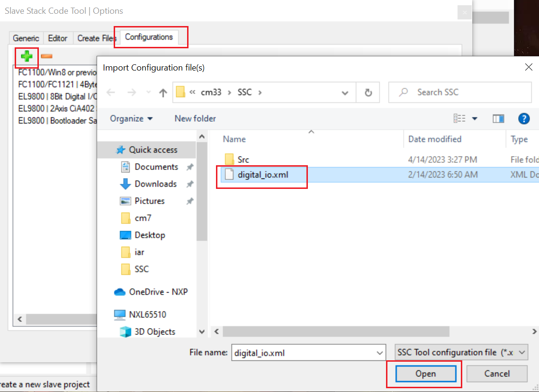Click the green plus add configuration icon
539x392 pixels.
tap(27, 56)
